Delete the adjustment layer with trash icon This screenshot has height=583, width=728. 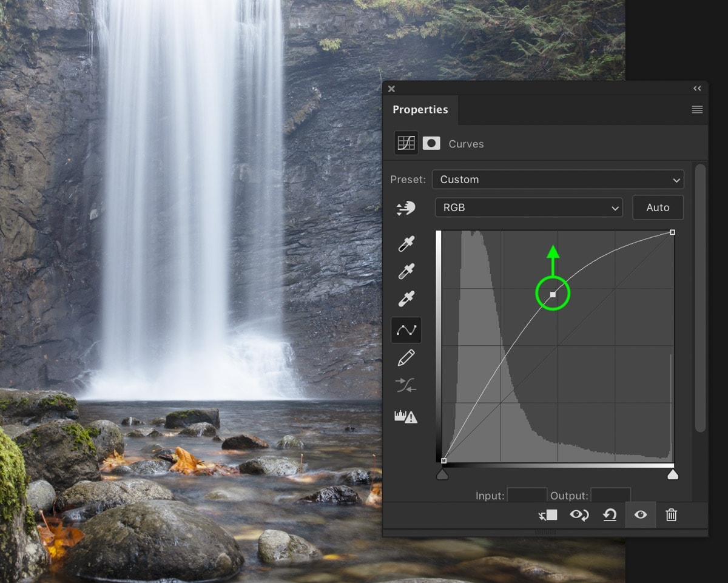coord(671,515)
